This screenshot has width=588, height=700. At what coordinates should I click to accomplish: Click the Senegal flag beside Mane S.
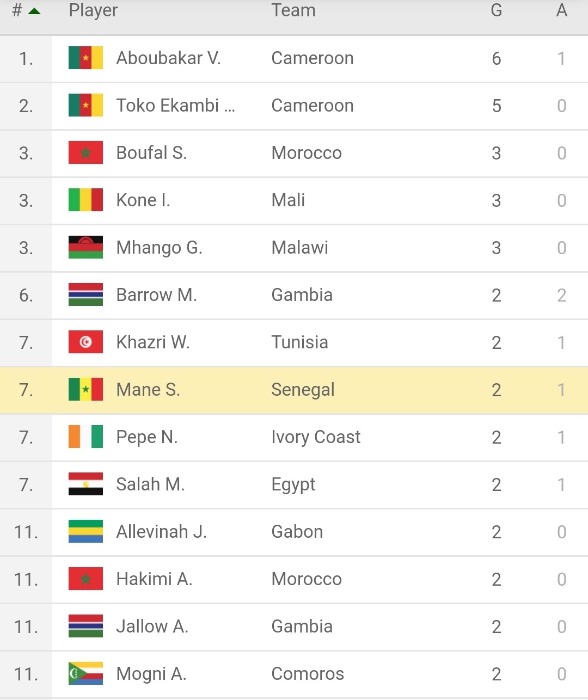point(85,389)
